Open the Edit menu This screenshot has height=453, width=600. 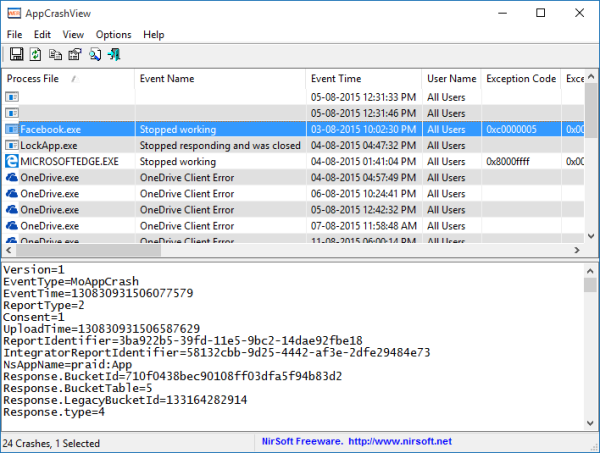tap(42, 35)
